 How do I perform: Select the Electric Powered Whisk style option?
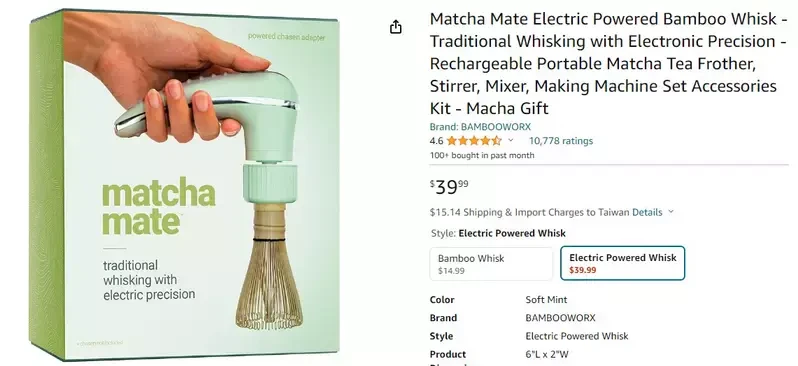(x=622, y=263)
